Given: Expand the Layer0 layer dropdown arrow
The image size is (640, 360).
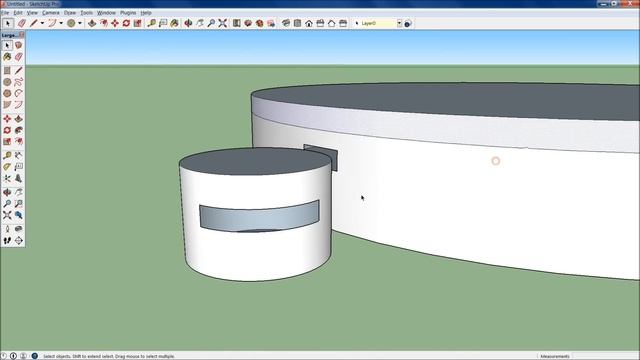Looking at the screenshot, I should pyautogui.click(x=399, y=23).
